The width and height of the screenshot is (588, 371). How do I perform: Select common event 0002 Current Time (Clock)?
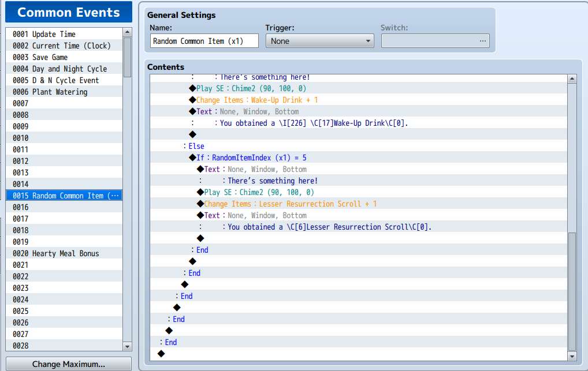tap(64, 46)
